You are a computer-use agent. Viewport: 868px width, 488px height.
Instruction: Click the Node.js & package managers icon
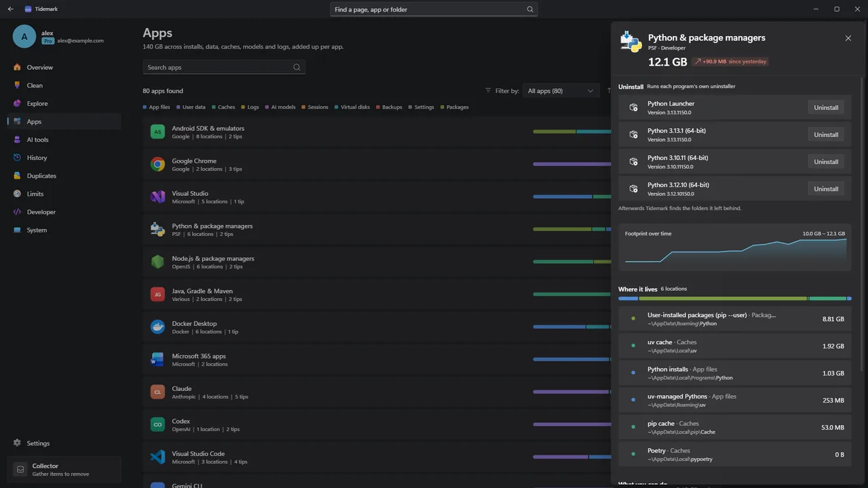pos(157,262)
